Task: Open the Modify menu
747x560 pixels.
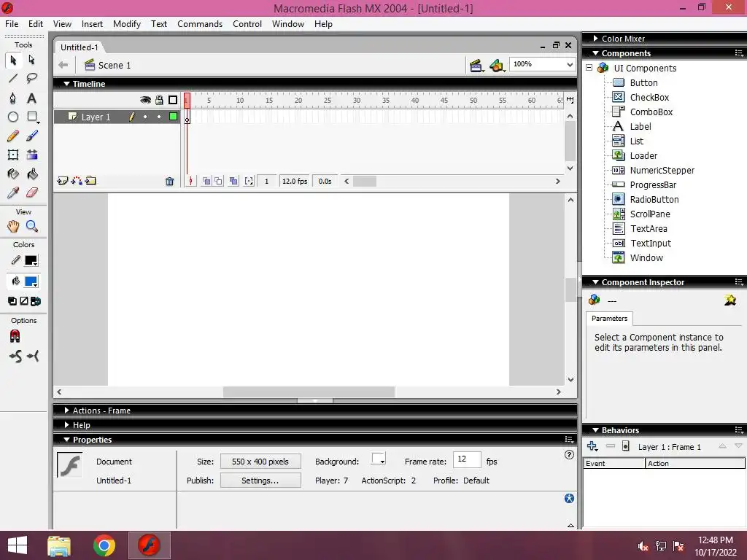Action: (x=127, y=24)
